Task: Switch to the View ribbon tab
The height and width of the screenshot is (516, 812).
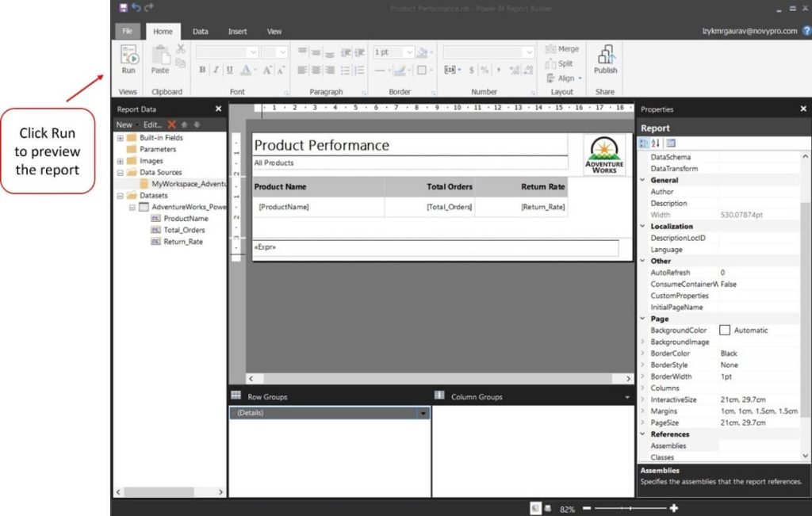Action: 274,32
